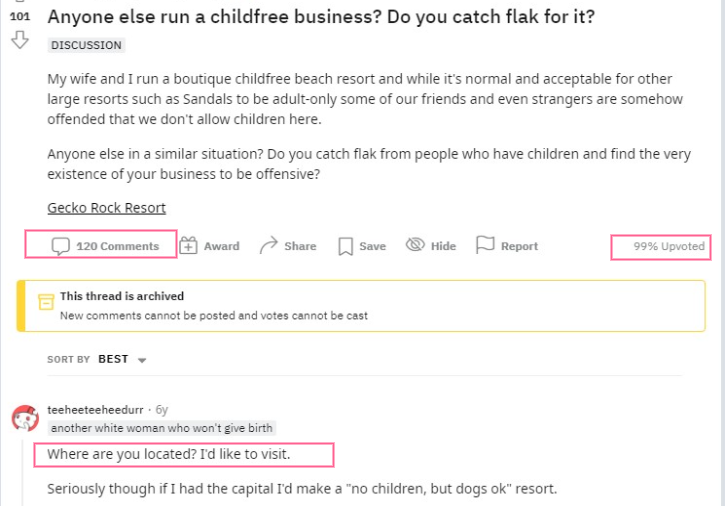The image size is (725, 506).
Task: Click the 99% Upvoted indicator
Action: click(x=669, y=246)
